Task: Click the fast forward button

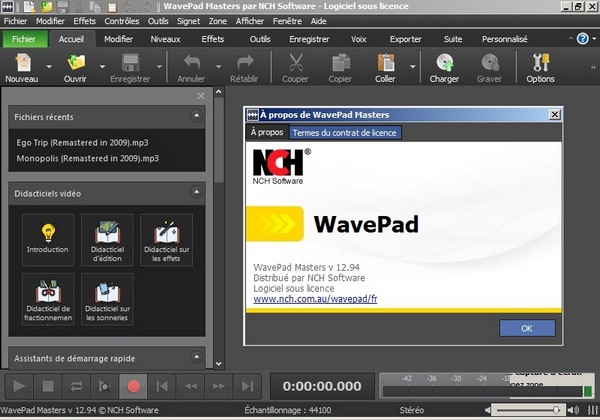Action: tap(219, 386)
